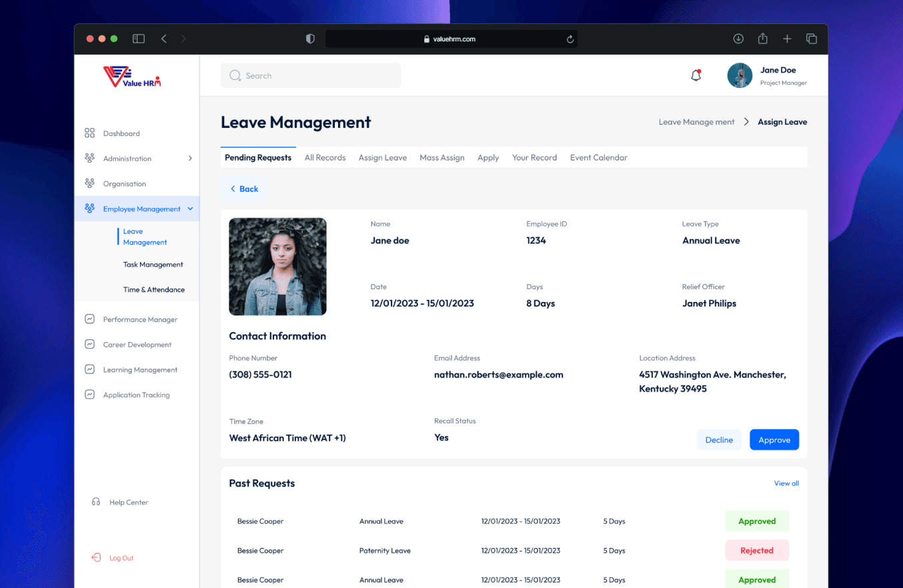The height and width of the screenshot is (588, 903).
Task: Click email nathan.roberts@example.com
Action: [499, 375]
